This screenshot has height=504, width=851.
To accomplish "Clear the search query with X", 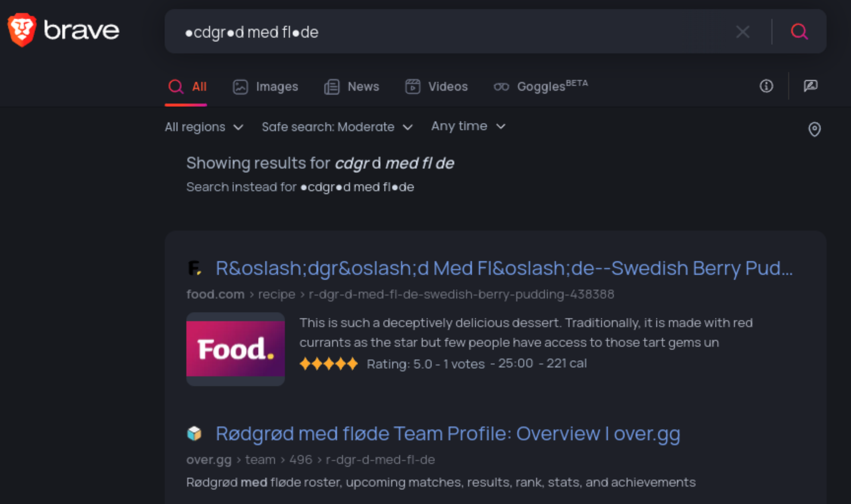I will 742,32.
